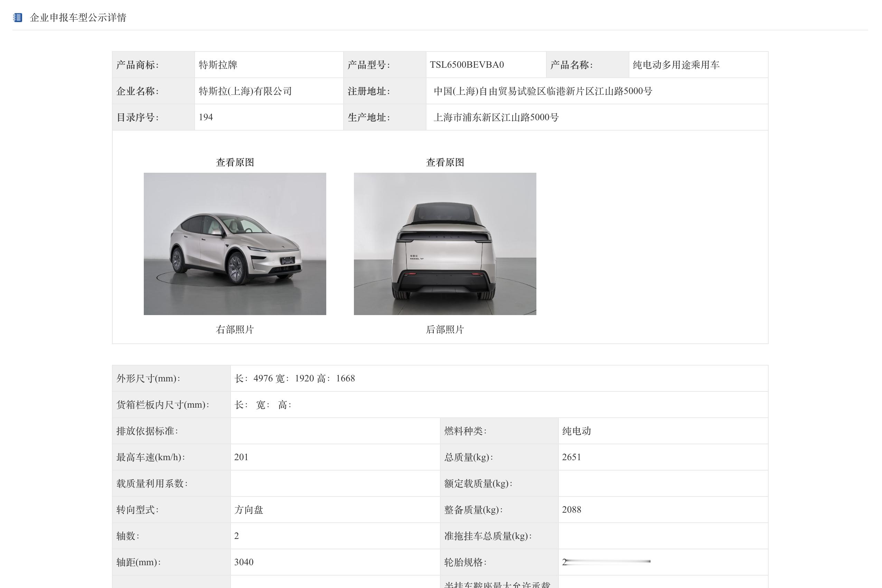Select total mass value 2651

pos(571,457)
